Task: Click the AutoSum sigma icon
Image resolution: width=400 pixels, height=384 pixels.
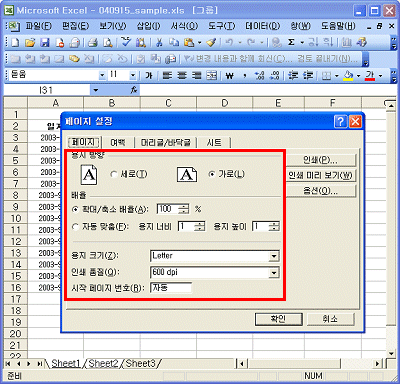Action: coord(291,42)
